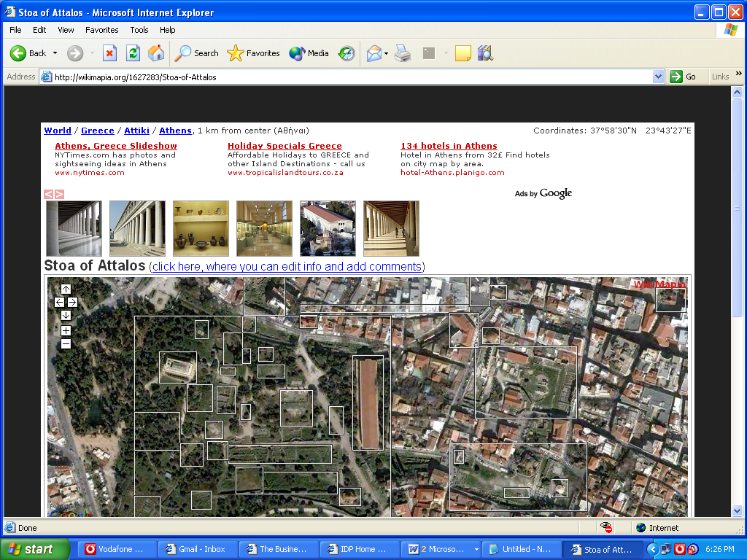Click the Gmail - Inbox taskbar button
The image size is (747, 560).
click(x=196, y=549)
